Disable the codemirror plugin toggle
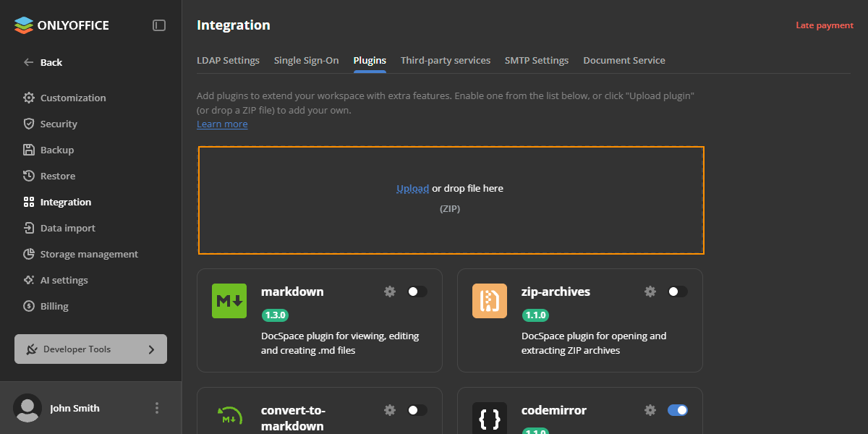Screen dimensions: 868x434 click(678, 410)
